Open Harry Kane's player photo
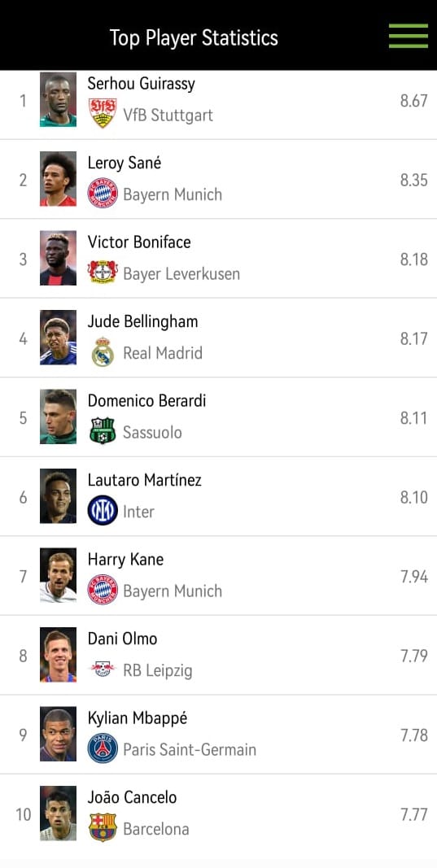This screenshot has width=437, height=868. click(x=58, y=575)
